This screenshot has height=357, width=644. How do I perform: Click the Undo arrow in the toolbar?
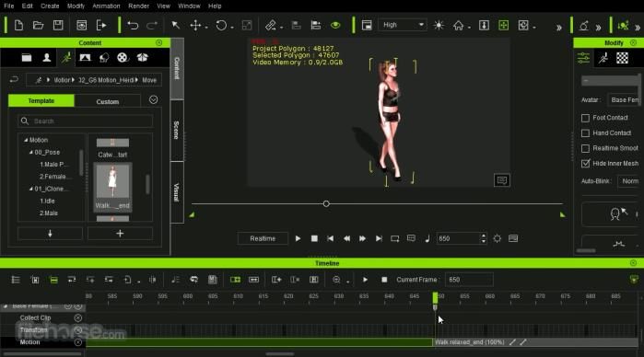tap(133, 26)
